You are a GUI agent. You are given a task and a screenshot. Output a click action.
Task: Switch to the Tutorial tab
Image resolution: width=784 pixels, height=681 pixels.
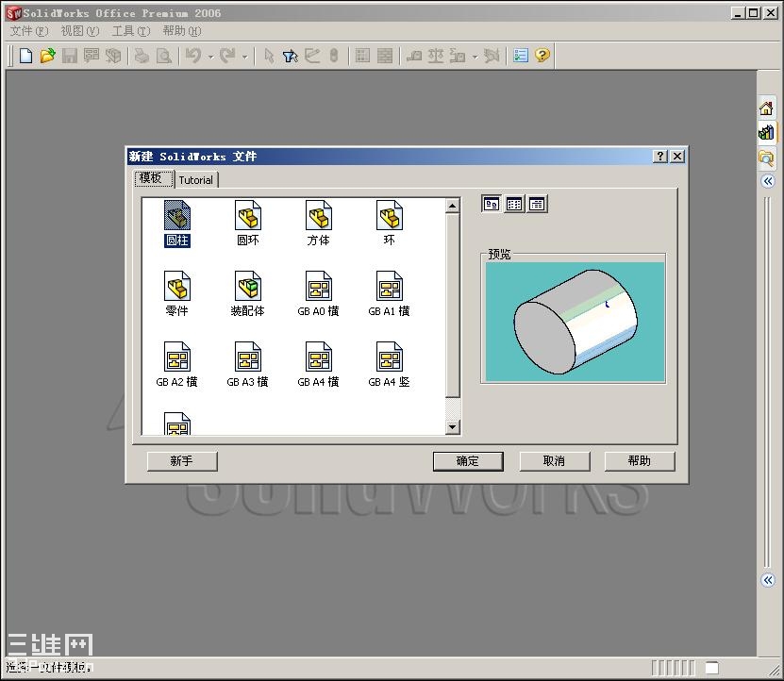click(x=196, y=180)
